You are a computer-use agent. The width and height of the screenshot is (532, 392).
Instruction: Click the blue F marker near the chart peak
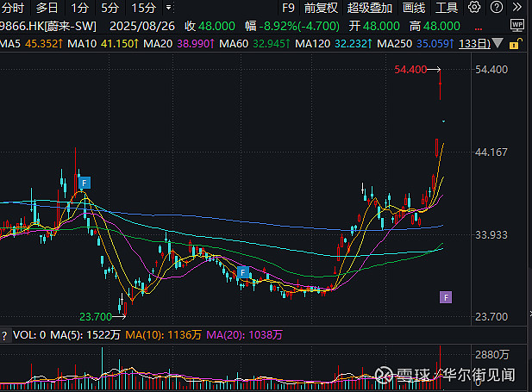coord(84,182)
